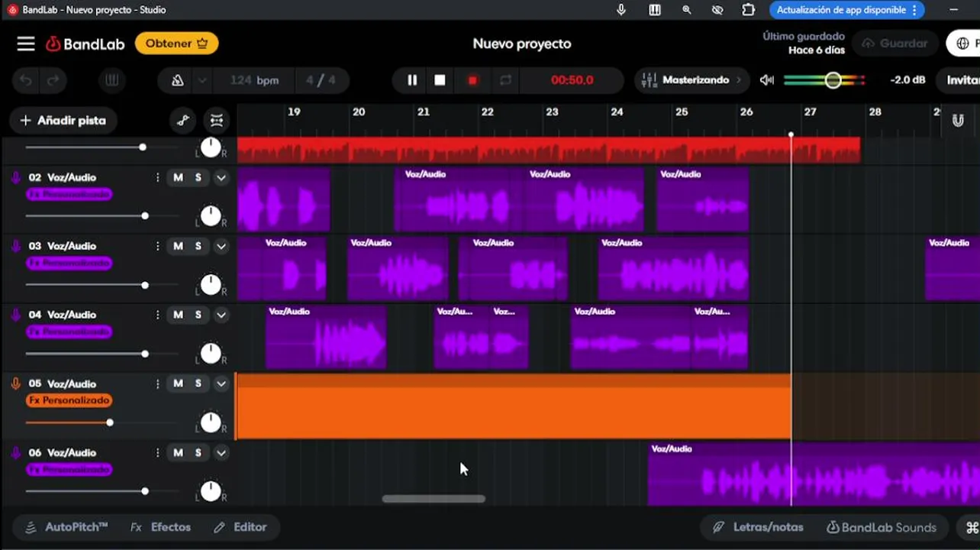The height and width of the screenshot is (550, 980).
Task: Click the redo arrow icon
Action: [53, 80]
